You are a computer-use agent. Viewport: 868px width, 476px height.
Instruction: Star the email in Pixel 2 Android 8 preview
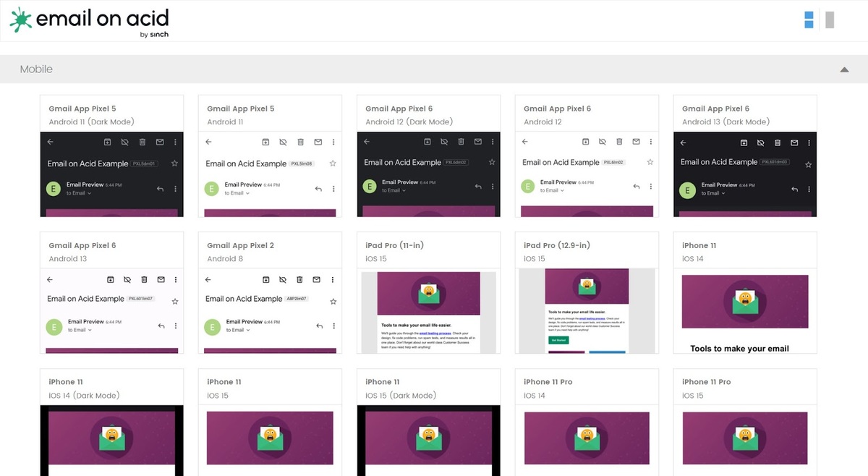coord(333,301)
